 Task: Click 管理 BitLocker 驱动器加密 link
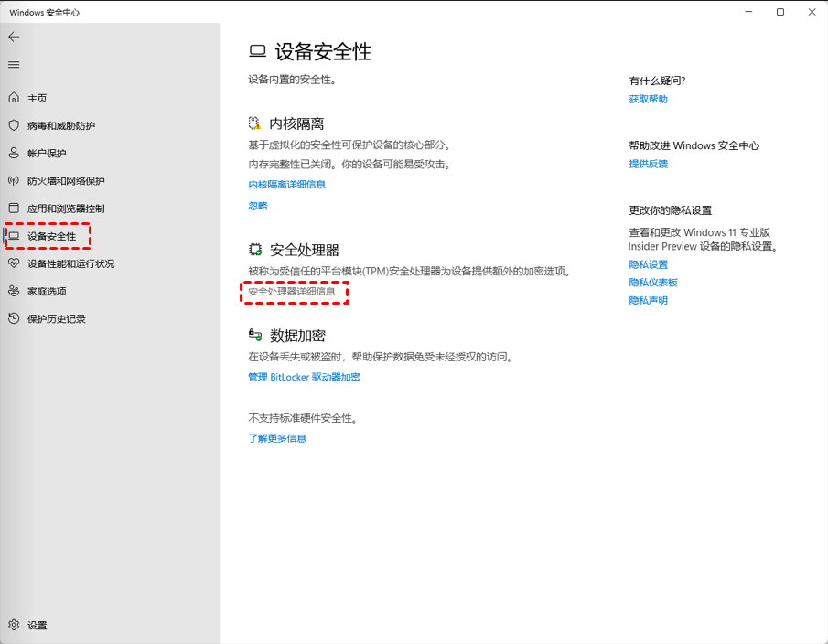[x=304, y=377]
